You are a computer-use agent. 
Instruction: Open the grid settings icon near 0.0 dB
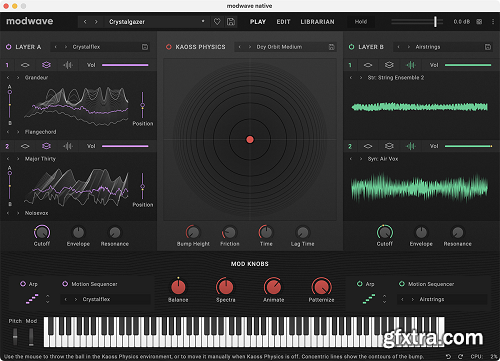coord(479,22)
